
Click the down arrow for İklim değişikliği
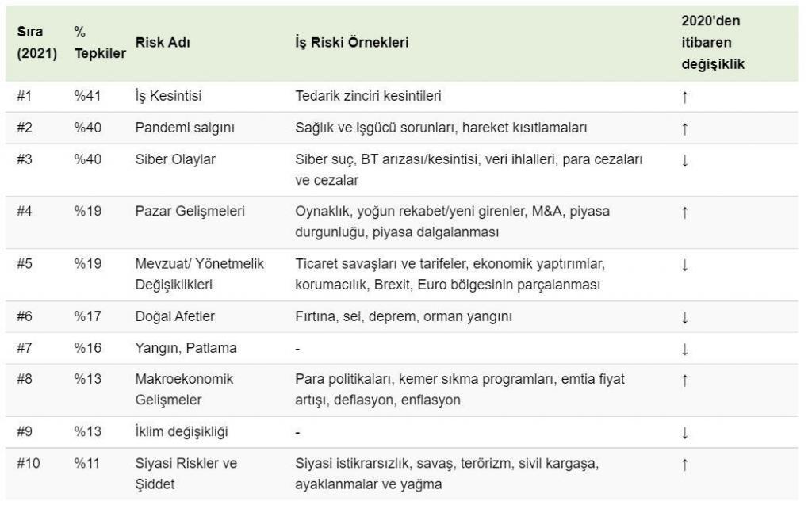pyautogui.click(x=684, y=432)
